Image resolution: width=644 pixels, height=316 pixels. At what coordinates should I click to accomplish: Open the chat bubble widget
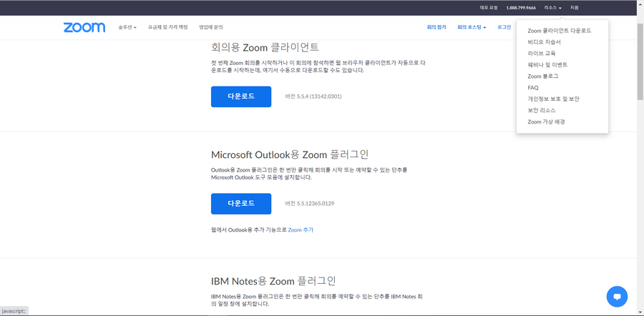coord(617,296)
